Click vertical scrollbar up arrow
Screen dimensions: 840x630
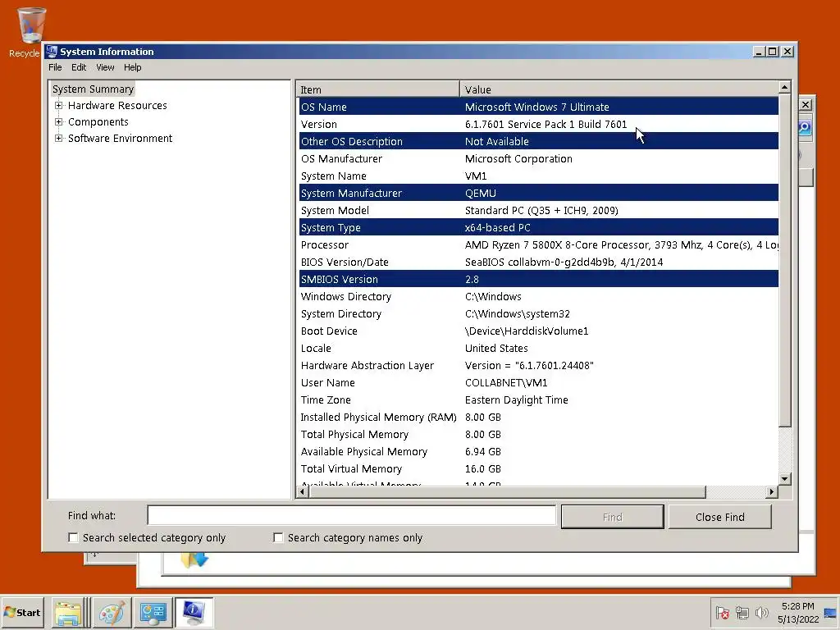tap(784, 87)
